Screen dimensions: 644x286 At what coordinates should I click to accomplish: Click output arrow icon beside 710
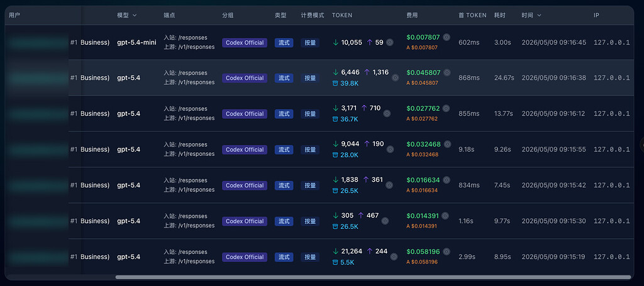point(364,108)
